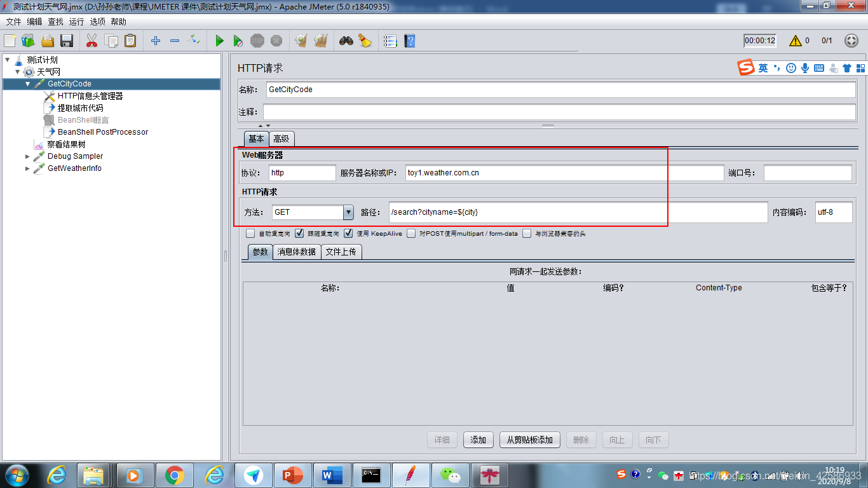Toggle 自动重定向 checkbox

point(250,233)
